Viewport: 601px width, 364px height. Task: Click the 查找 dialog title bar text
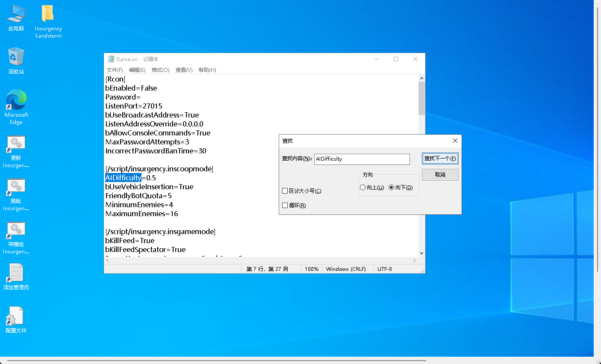288,141
